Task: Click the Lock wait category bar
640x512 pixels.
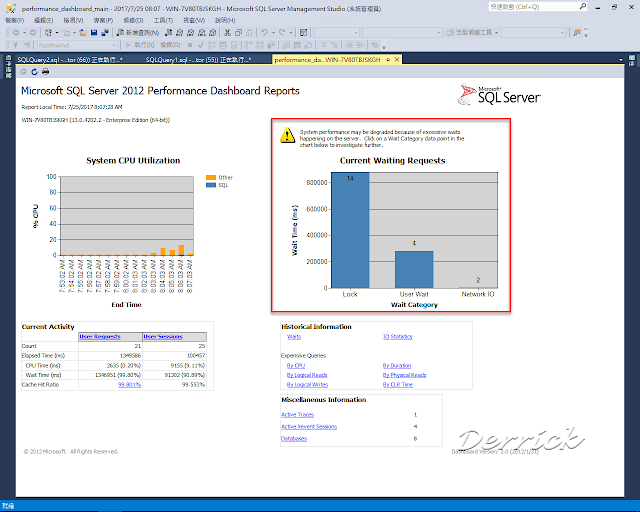Action: pos(350,230)
